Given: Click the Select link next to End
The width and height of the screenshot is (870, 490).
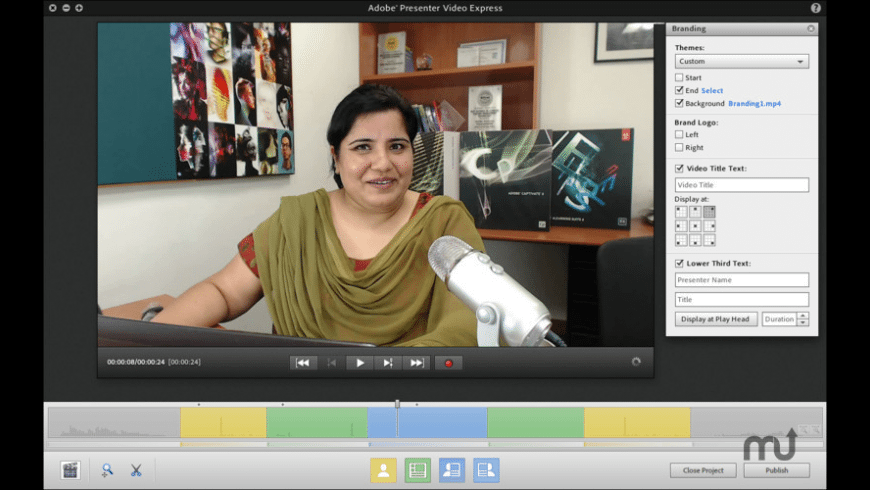Looking at the screenshot, I should pos(712,90).
